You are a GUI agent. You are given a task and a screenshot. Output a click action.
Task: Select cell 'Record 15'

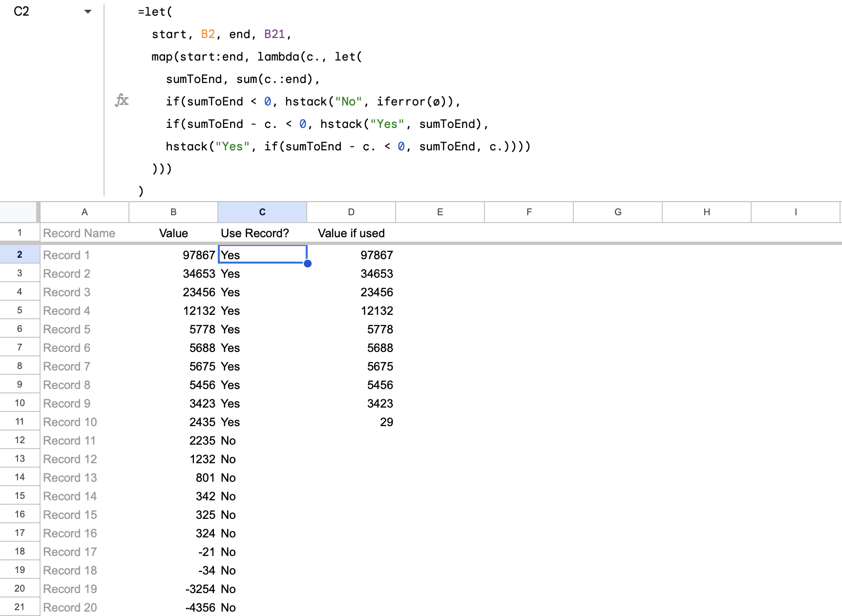coord(84,514)
